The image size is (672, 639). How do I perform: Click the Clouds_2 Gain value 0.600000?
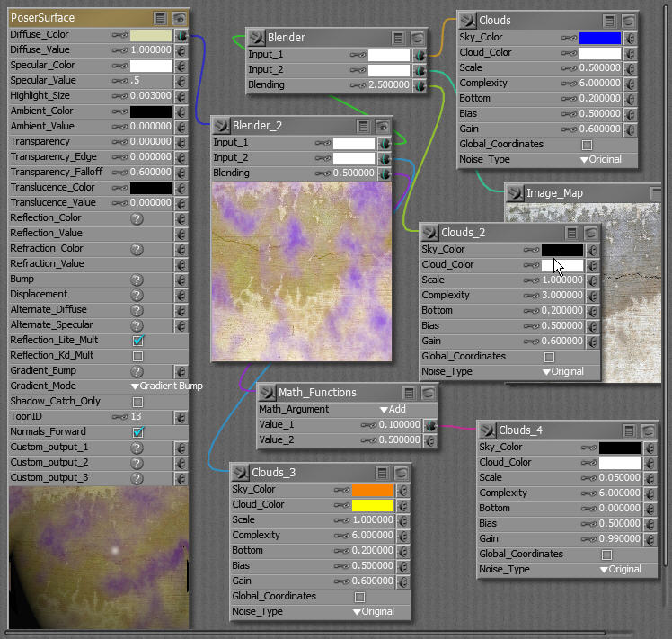tap(561, 342)
